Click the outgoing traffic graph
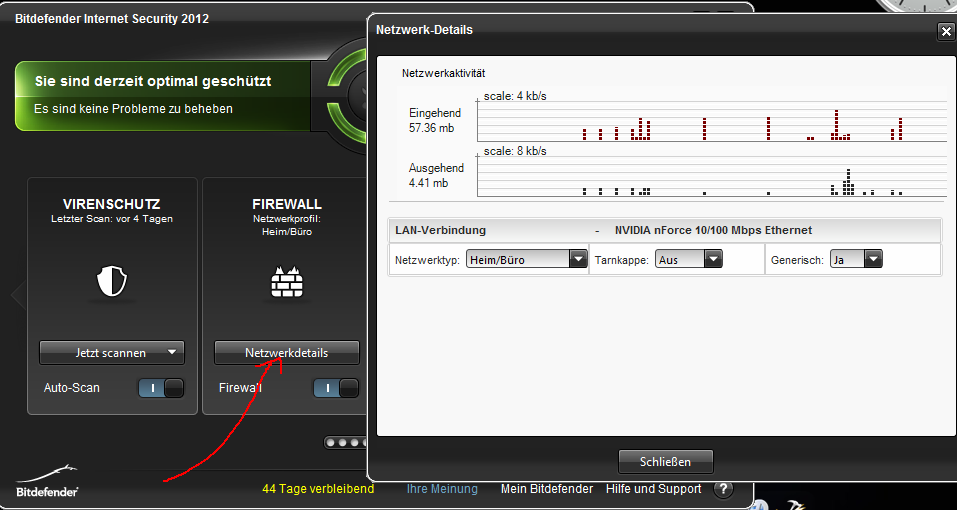Screen dimensions: 957x510 click(x=712, y=175)
